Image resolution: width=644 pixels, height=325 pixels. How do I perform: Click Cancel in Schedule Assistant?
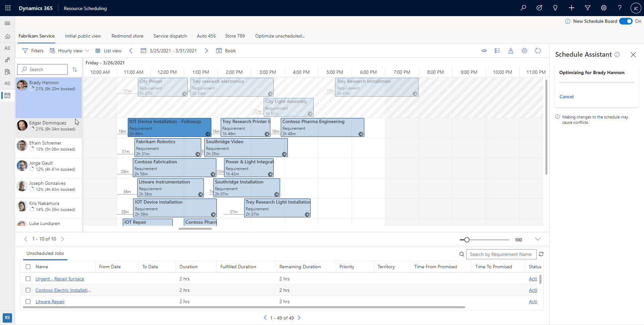tap(567, 97)
